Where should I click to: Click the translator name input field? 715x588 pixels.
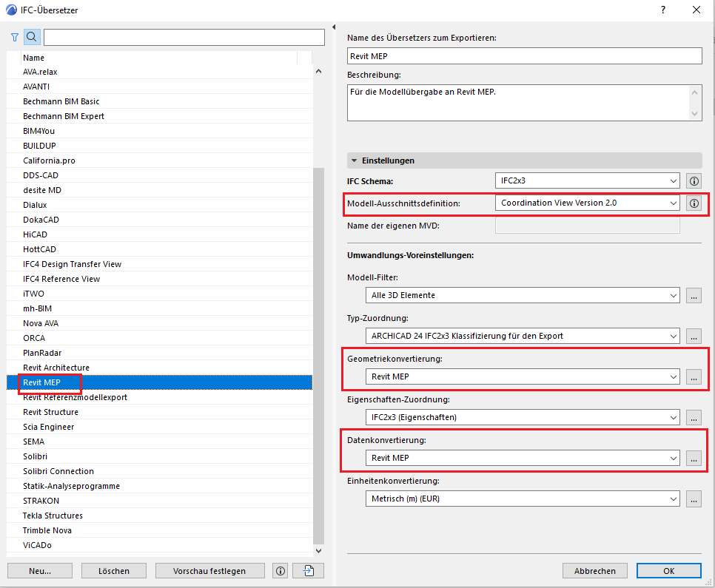[524, 56]
